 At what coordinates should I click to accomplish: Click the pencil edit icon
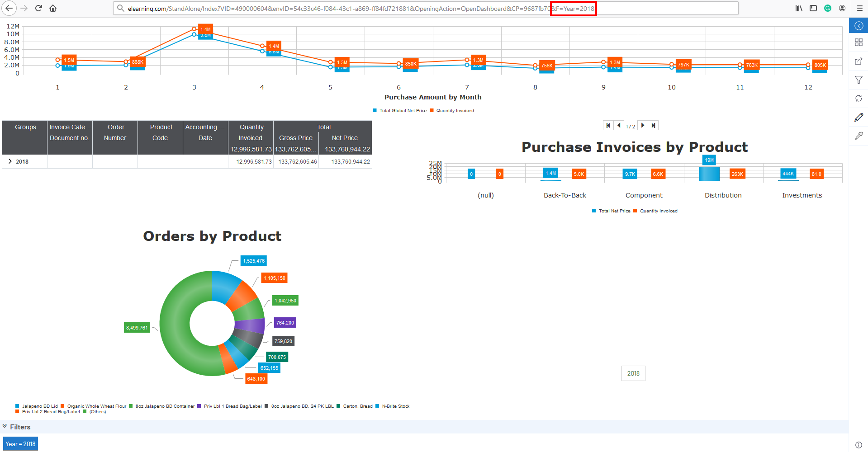(859, 118)
